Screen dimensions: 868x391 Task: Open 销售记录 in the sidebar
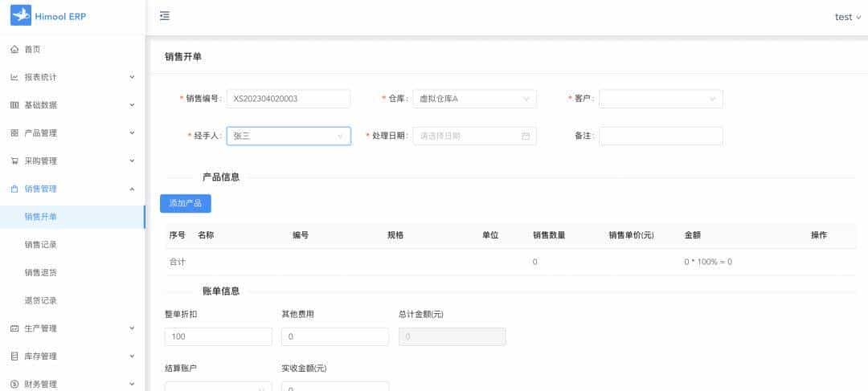72,245
